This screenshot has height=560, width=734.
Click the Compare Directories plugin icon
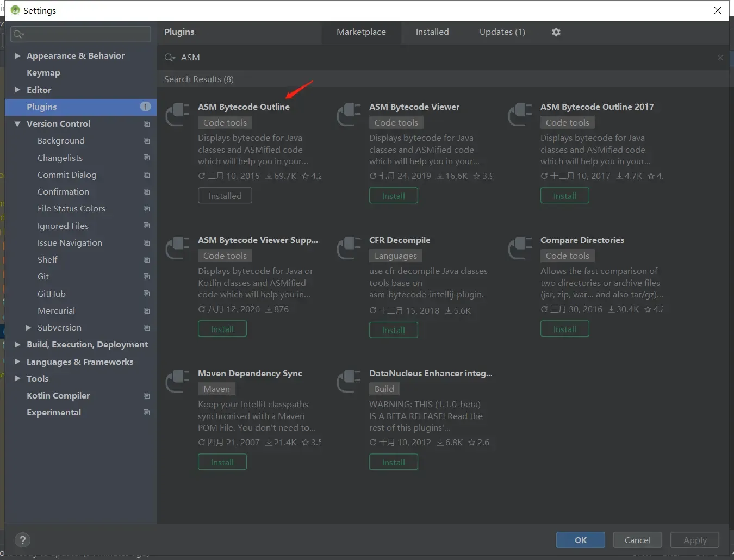click(520, 248)
